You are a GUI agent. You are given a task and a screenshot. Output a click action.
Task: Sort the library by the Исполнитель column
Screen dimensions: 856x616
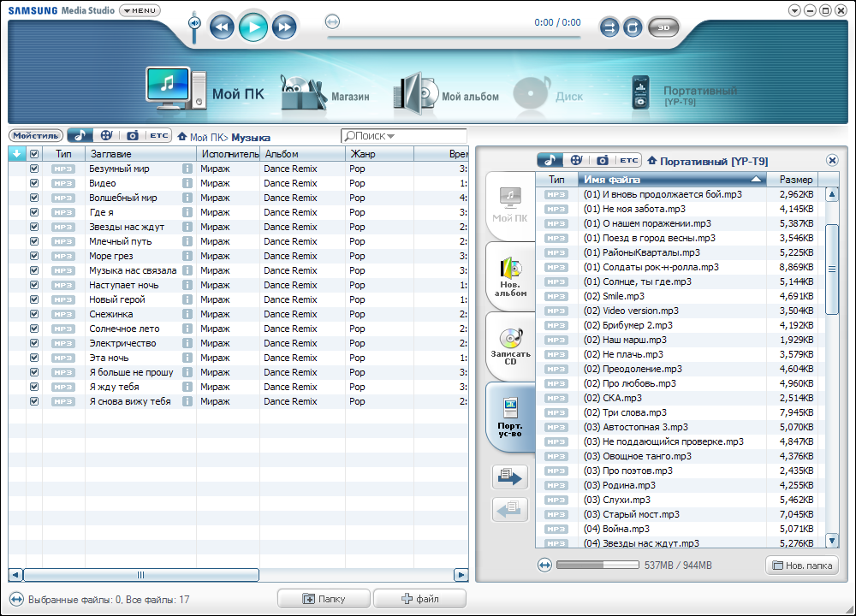click(x=229, y=154)
